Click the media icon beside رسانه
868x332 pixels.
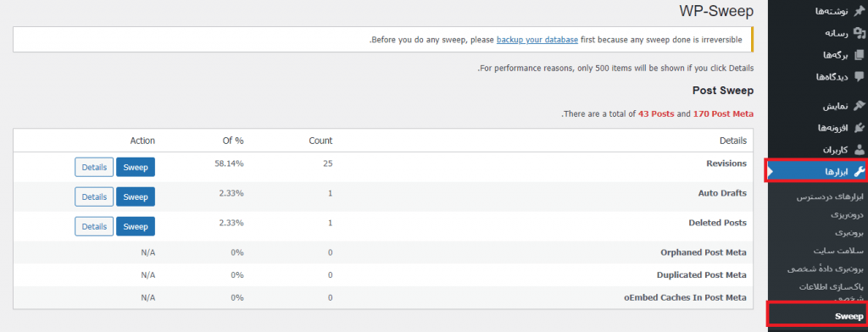(x=859, y=33)
